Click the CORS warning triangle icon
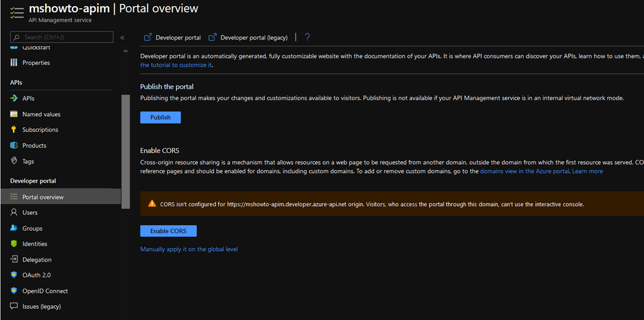 pos(152,203)
